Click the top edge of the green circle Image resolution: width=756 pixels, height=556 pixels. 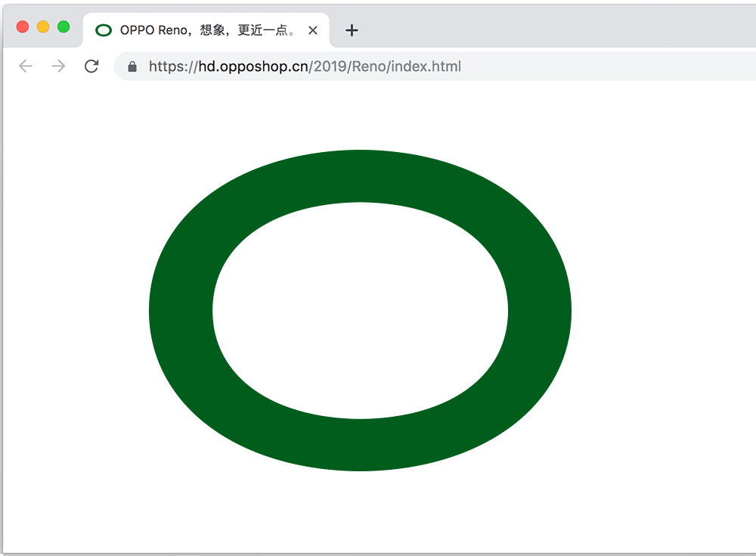[359, 175]
